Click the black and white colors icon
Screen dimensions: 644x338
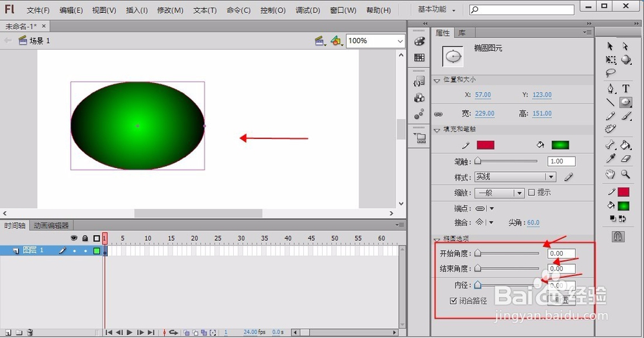click(612, 219)
